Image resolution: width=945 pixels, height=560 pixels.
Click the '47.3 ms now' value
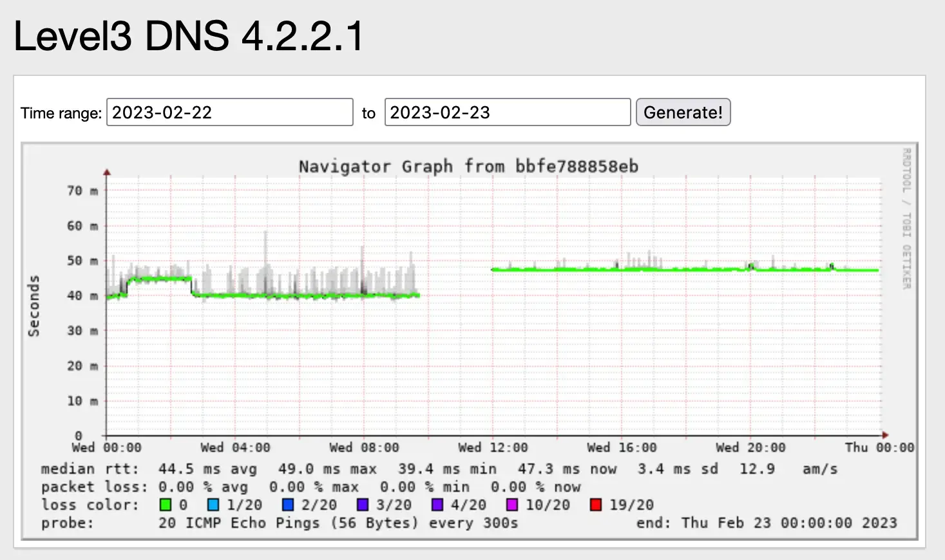[567, 469]
